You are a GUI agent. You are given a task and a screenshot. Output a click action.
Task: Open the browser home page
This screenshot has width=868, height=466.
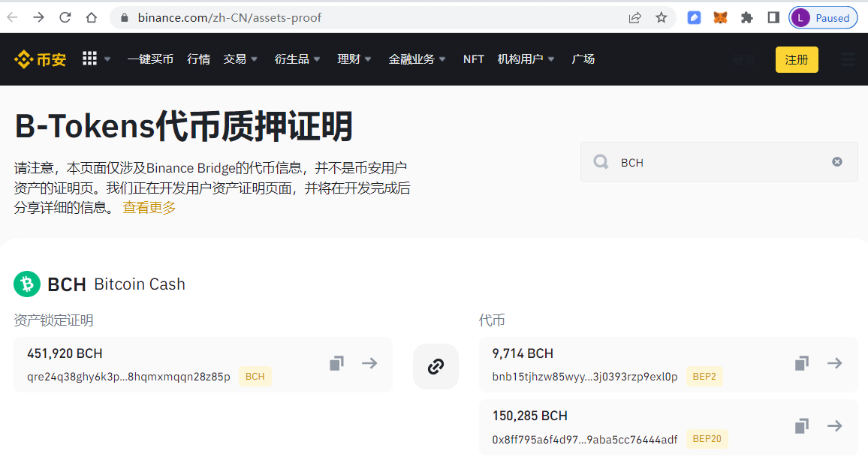click(92, 18)
